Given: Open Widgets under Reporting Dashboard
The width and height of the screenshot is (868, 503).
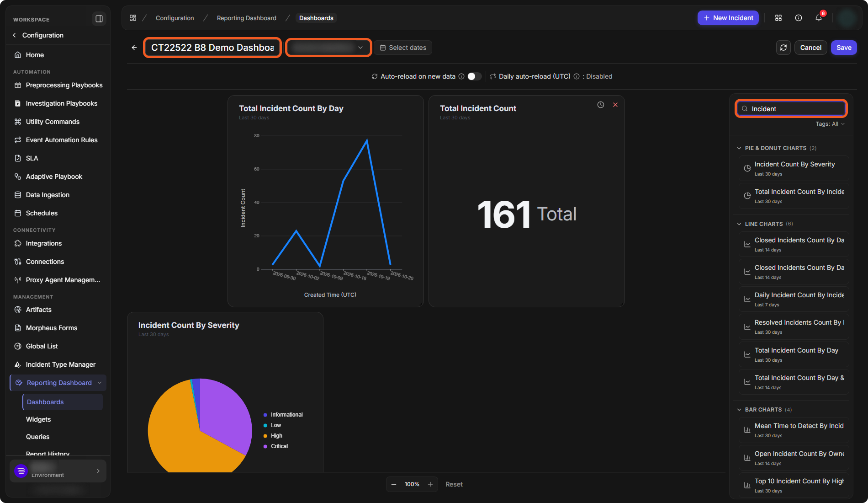Looking at the screenshot, I should tap(38, 419).
